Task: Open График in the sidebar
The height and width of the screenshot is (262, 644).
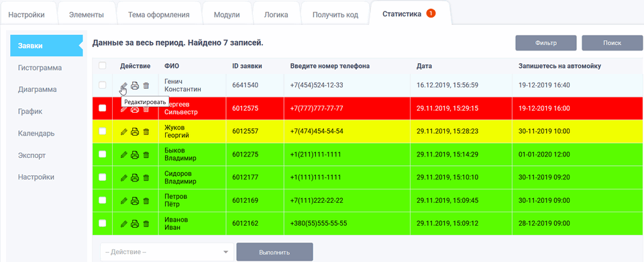Action: pos(30,112)
